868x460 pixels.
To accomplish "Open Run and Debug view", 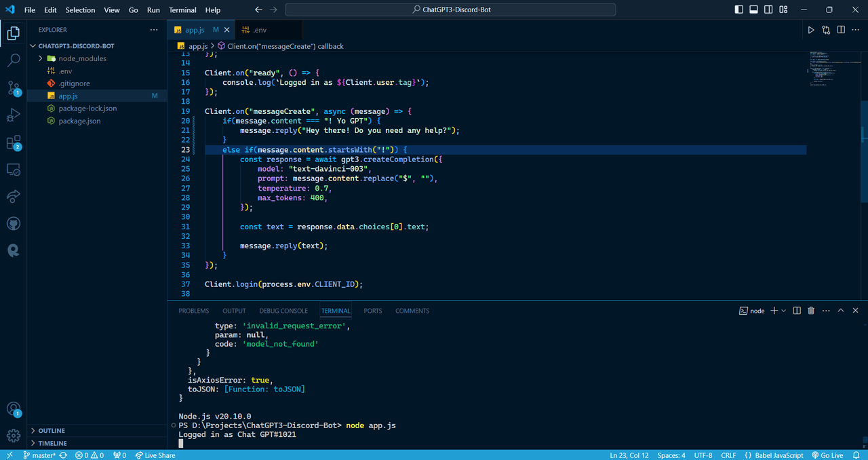I will click(x=14, y=115).
